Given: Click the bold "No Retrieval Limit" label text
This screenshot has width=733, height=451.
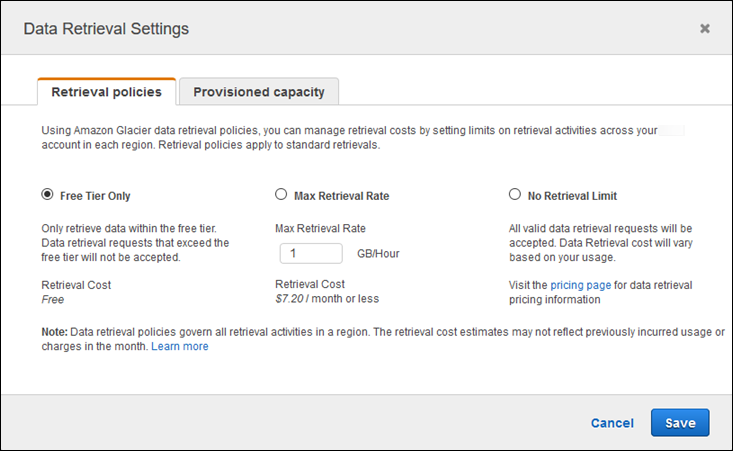Looking at the screenshot, I should click(x=580, y=196).
